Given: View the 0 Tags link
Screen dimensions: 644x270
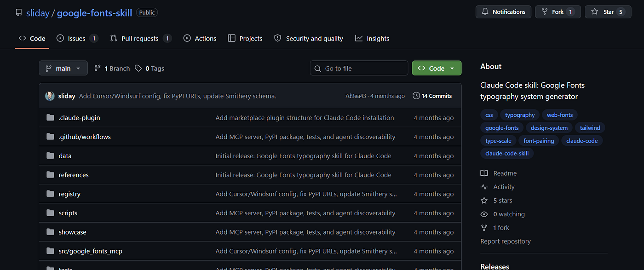Looking at the screenshot, I should pyautogui.click(x=149, y=69).
